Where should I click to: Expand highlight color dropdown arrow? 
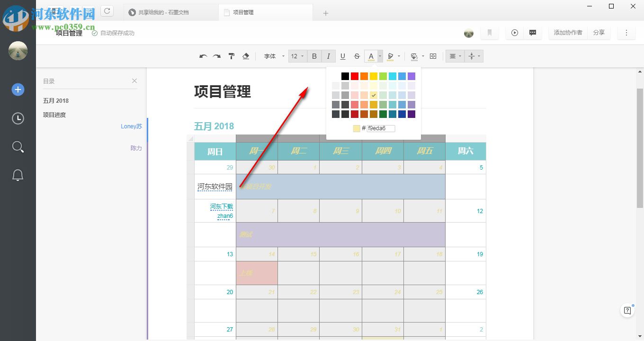pos(399,56)
